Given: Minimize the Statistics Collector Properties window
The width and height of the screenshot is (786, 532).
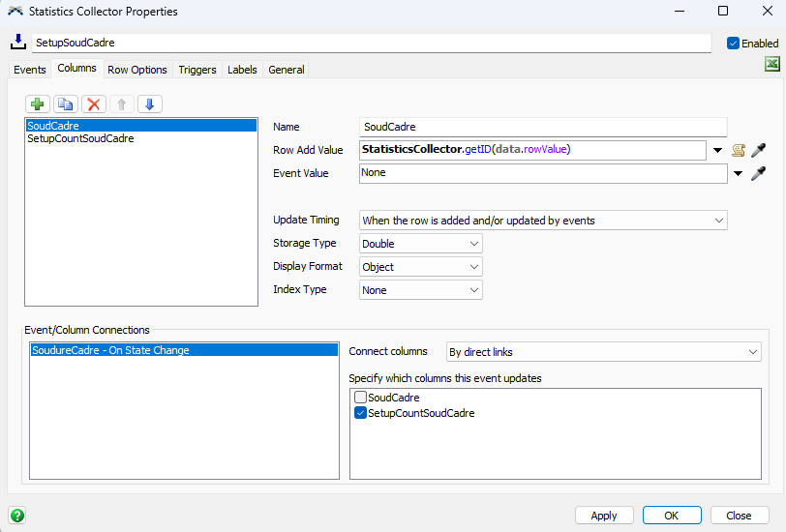Looking at the screenshot, I should (x=680, y=11).
